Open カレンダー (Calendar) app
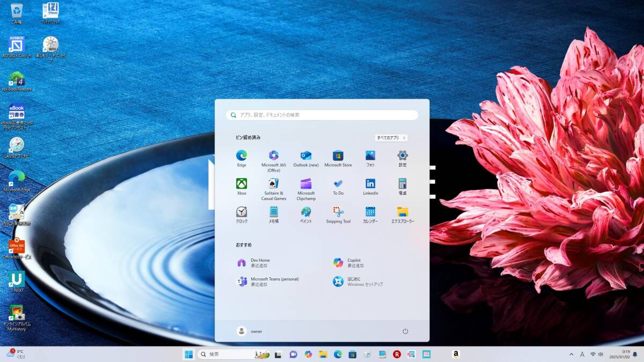Viewport: 644px width, 362px height. [370, 215]
